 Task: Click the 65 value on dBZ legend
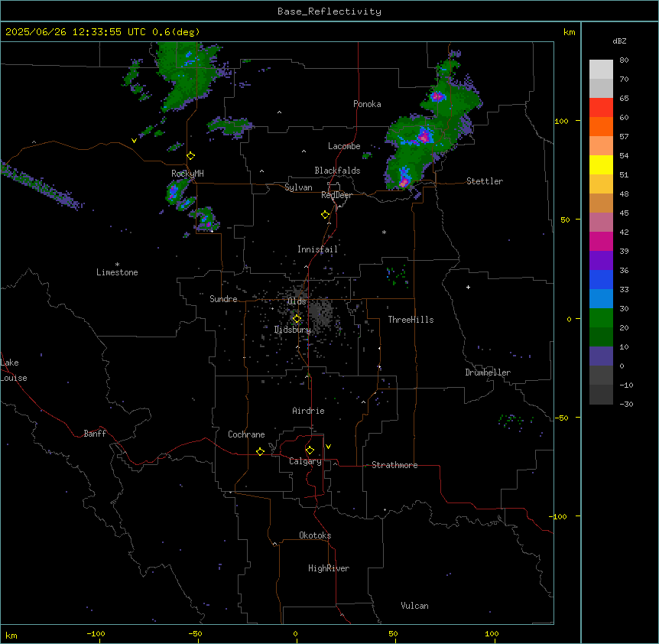(624, 99)
